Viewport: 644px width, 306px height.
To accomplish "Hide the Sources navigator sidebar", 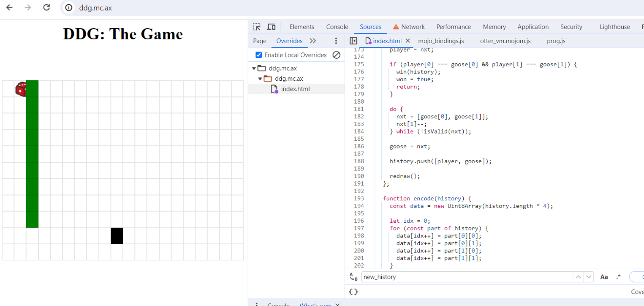I will [x=353, y=41].
